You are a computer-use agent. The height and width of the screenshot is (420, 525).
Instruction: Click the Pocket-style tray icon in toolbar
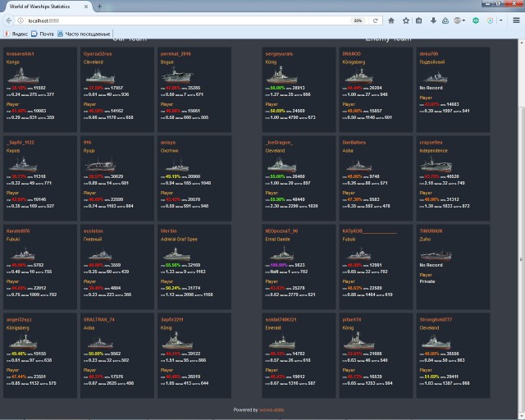(445, 21)
